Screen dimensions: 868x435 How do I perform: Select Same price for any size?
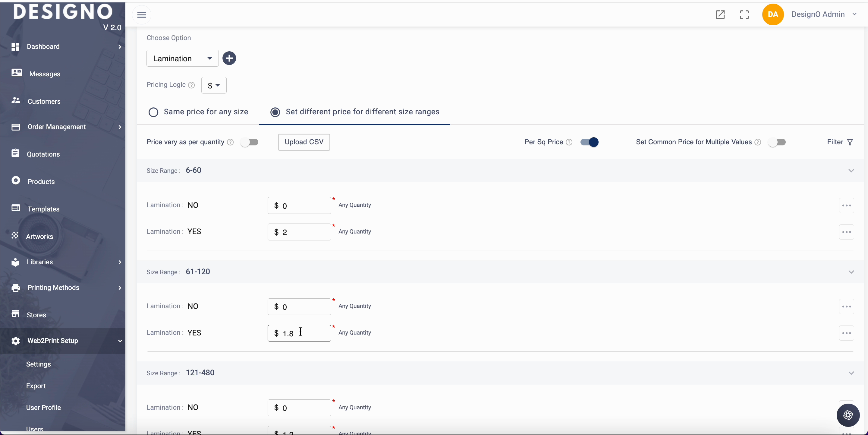[x=154, y=112]
